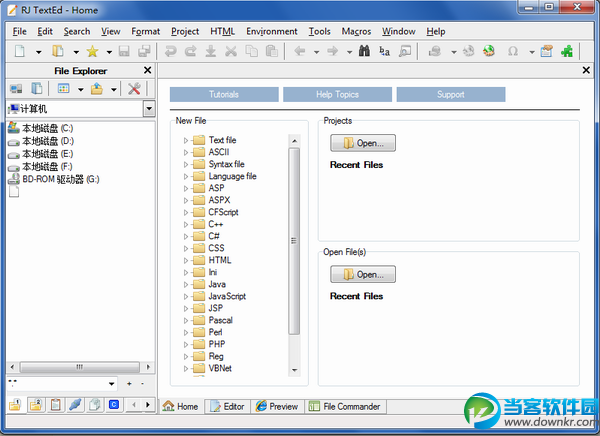Expand the JavaScript folder
Screen dimensions: 600x436
pyautogui.click(x=186, y=297)
